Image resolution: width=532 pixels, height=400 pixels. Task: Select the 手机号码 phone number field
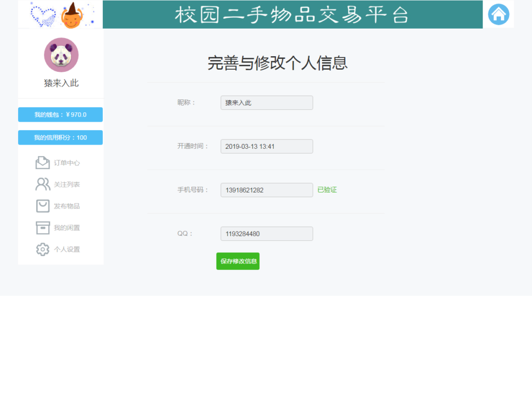coord(266,190)
